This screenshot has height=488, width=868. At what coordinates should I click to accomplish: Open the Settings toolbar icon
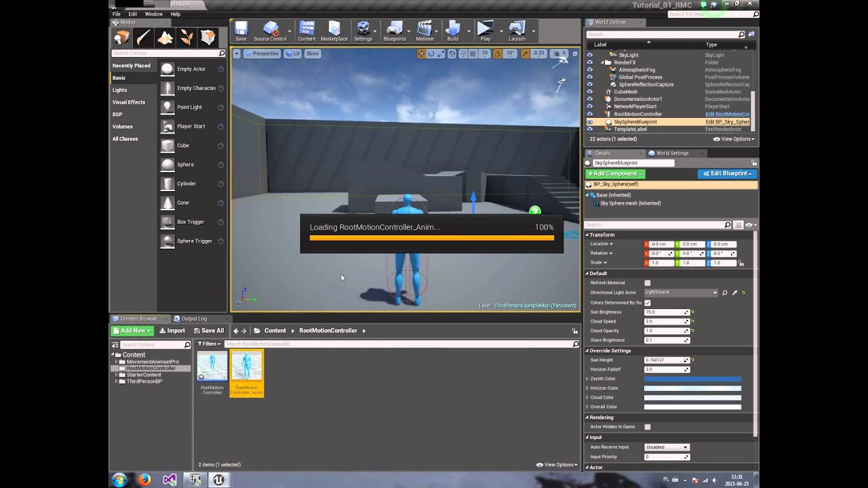tap(363, 31)
